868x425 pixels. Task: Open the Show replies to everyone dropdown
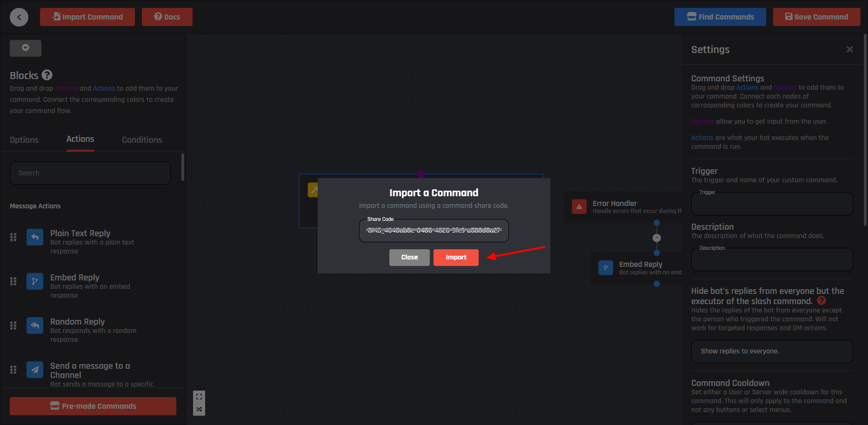[x=772, y=351]
